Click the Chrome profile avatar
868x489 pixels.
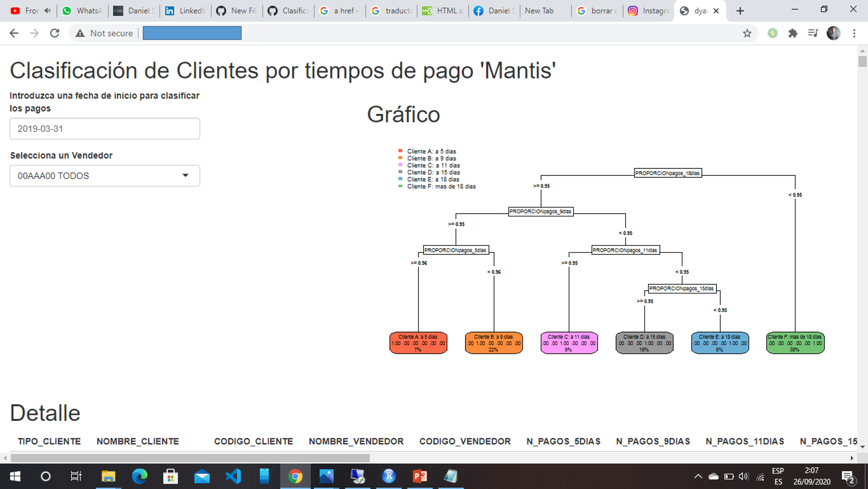click(x=833, y=33)
